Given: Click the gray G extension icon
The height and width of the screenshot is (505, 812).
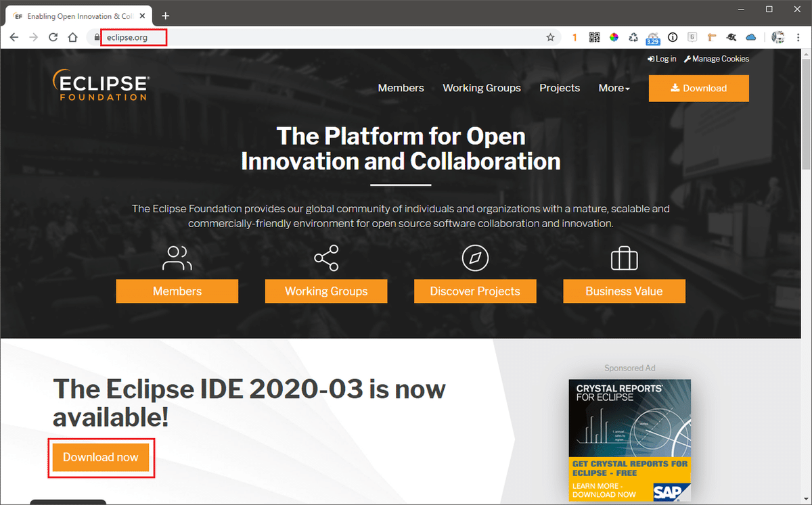Looking at the screenshot, I should (x=692, y=37).
